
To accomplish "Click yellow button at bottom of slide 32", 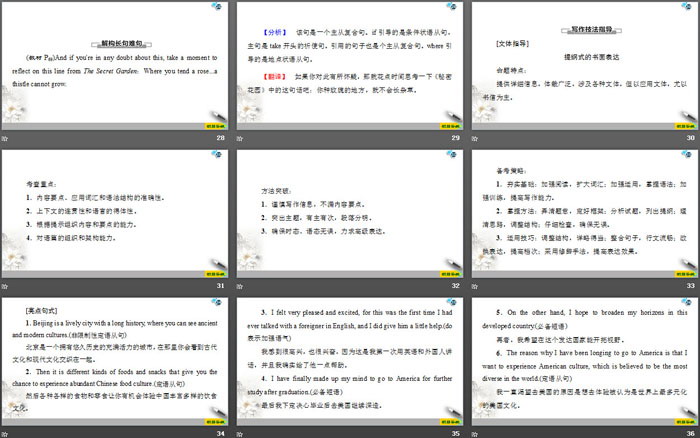I will click(451, 274).
